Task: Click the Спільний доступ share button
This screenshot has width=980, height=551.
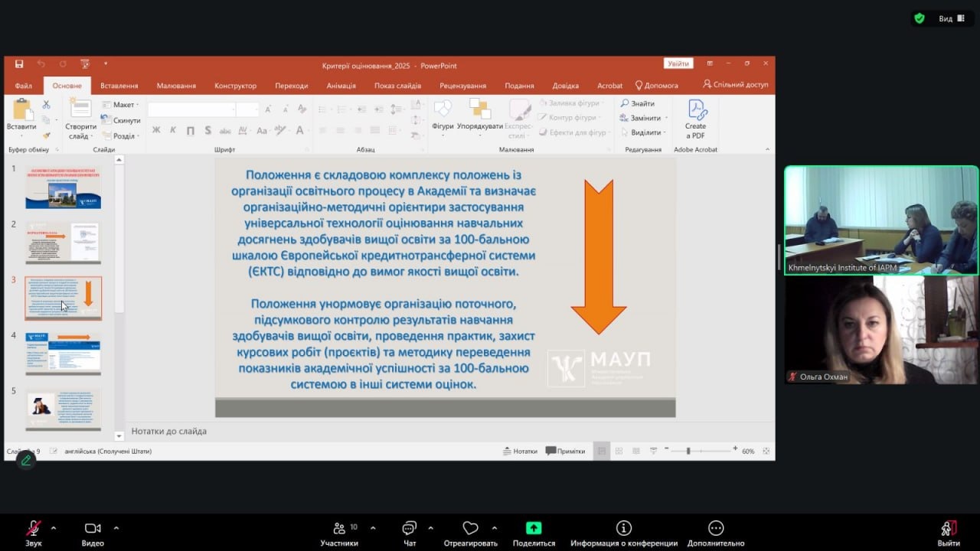Action: [x=735, y=85]
